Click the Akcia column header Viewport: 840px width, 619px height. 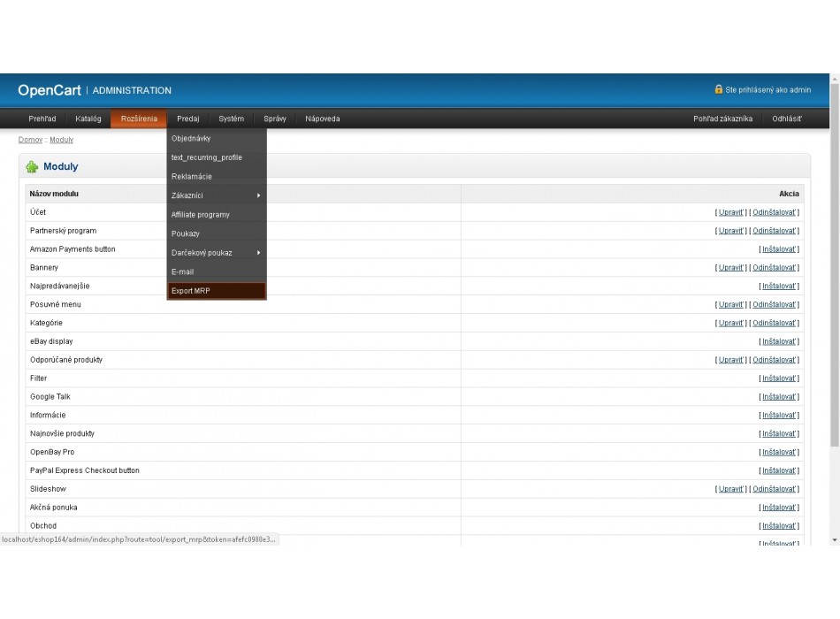click(789, 194)
